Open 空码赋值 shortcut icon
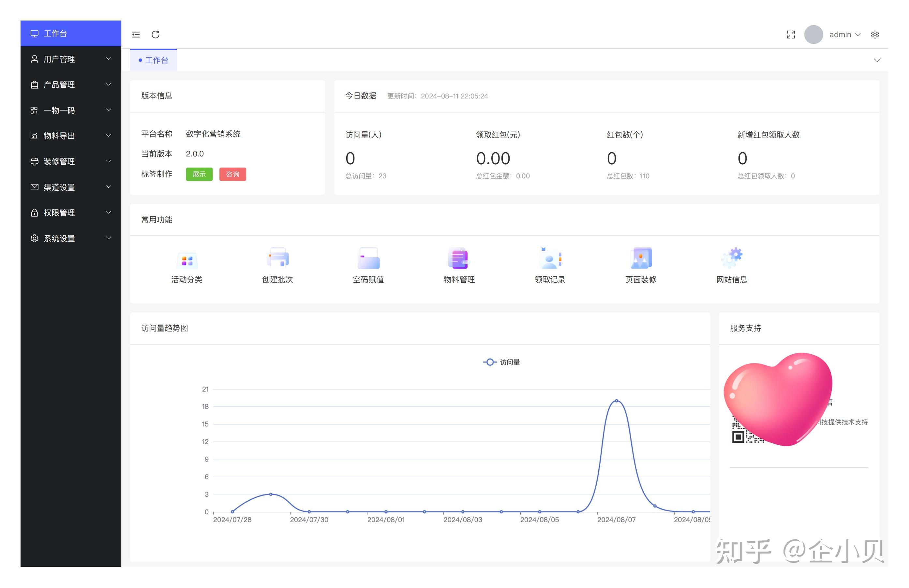Screen dimensions: 909x588 tap(368, 258)
